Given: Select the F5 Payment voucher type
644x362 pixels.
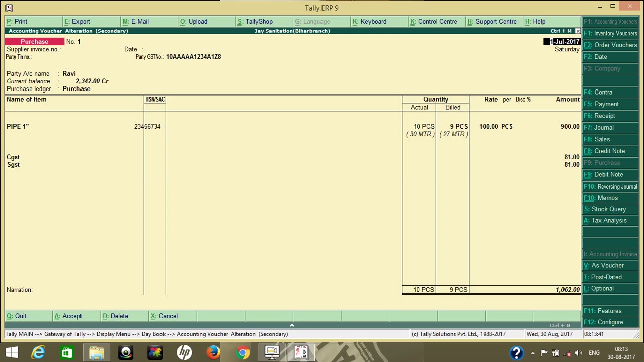Looking at the screenshot, I should click(610, 104).
